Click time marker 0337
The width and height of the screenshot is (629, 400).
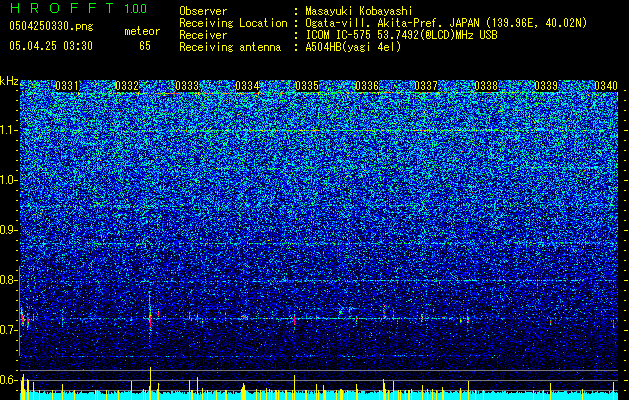pos(426,86)
